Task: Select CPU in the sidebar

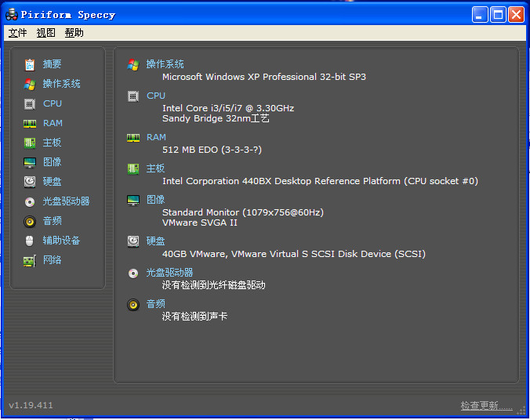Action: coord(53,103)
